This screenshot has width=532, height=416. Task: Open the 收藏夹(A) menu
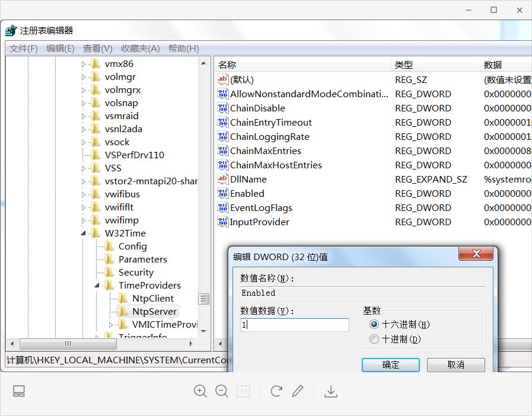pyautogui.click(x=140, y=49)
